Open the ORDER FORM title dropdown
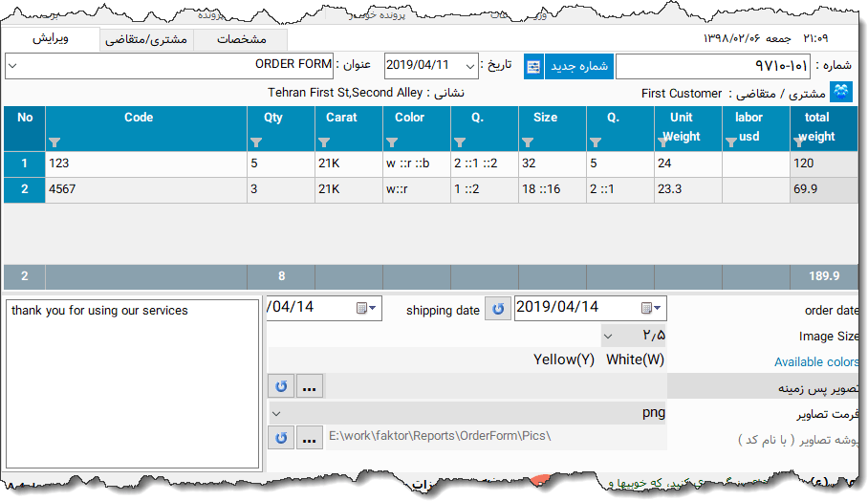This screenshot has height=501, width=868. [11, 66]
